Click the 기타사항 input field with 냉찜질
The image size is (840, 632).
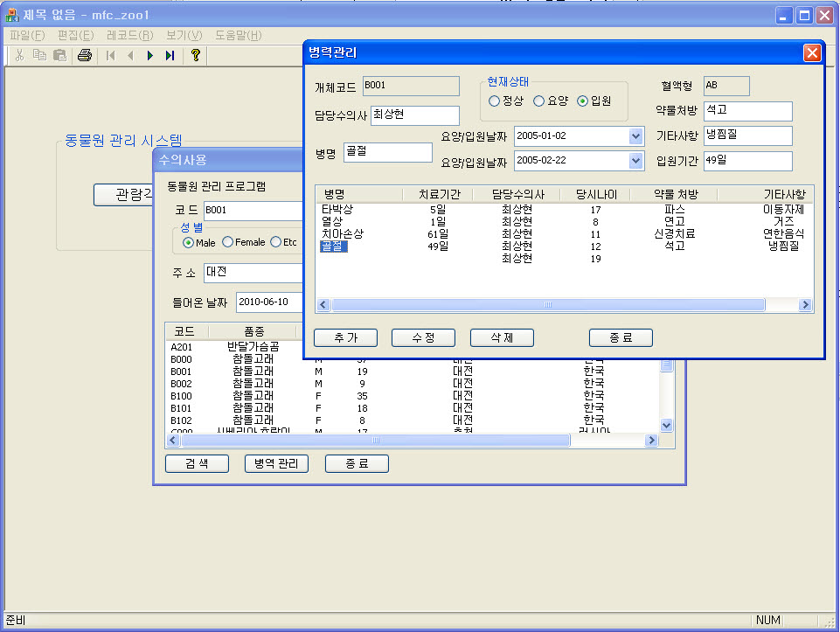(x=748, y=135)
